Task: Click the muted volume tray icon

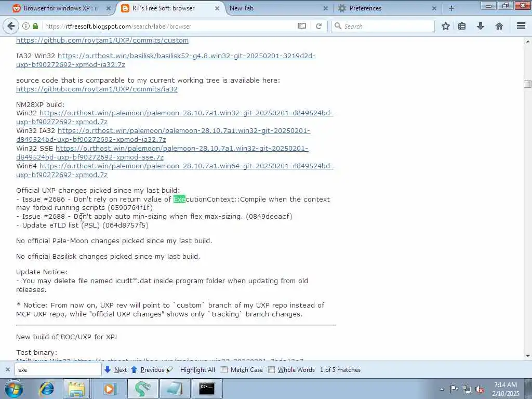Action: click(x=480, y=390)
